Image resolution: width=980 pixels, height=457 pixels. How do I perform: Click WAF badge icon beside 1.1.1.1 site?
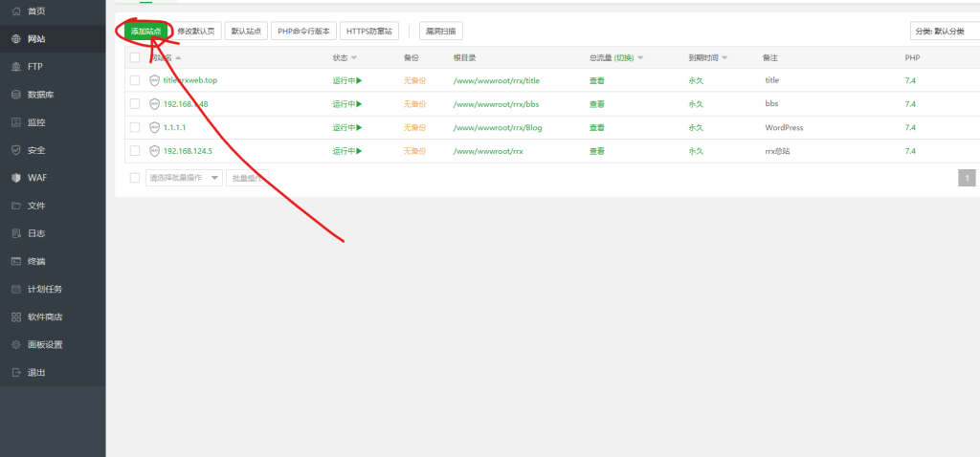click(x=155, y=127)
